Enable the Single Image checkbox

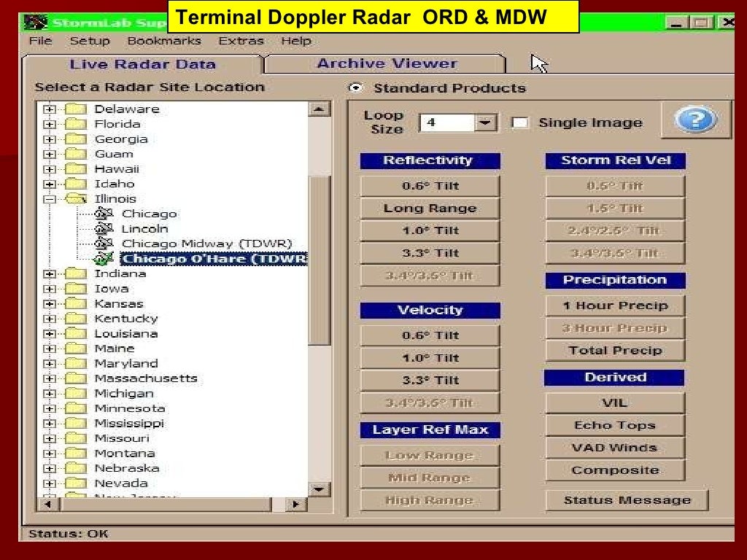519,122
